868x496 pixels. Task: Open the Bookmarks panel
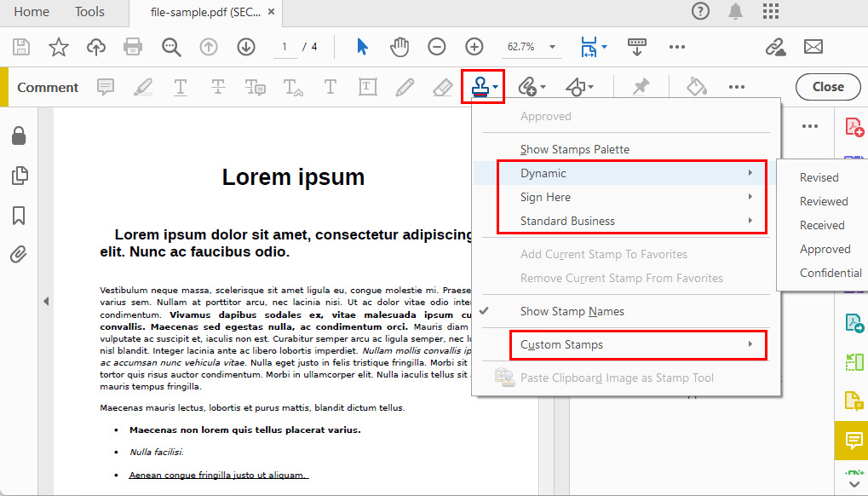[x=20, y=214]
